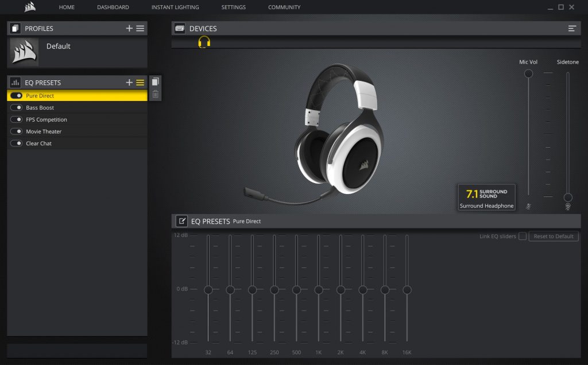Select the Default profile thumbnail
This screenshot has width=588, height=365.
tap(24, 52)
